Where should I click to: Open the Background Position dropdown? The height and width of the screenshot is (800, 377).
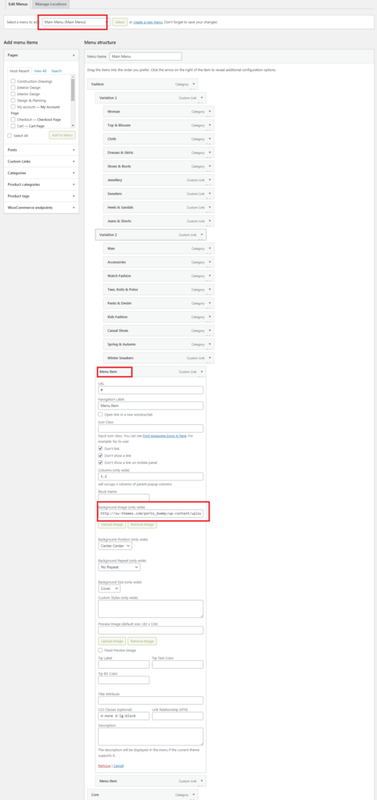(x=115, y=546)
